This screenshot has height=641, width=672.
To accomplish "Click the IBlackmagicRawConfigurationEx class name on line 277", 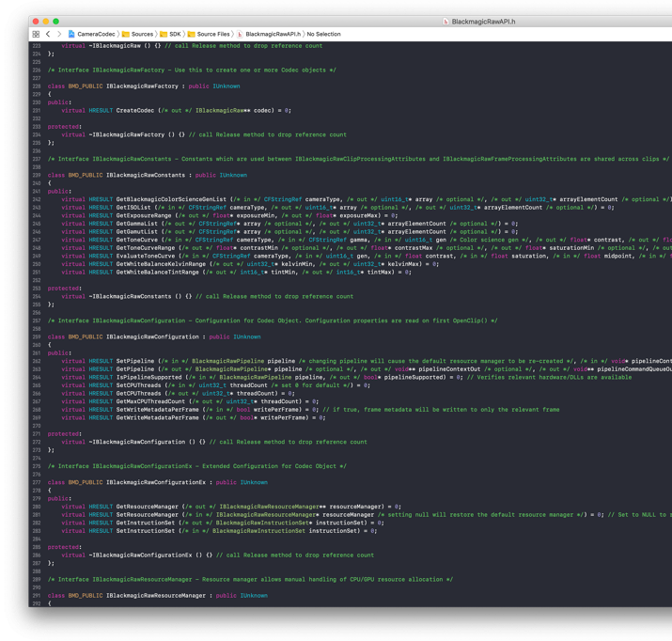I will 156,482.
